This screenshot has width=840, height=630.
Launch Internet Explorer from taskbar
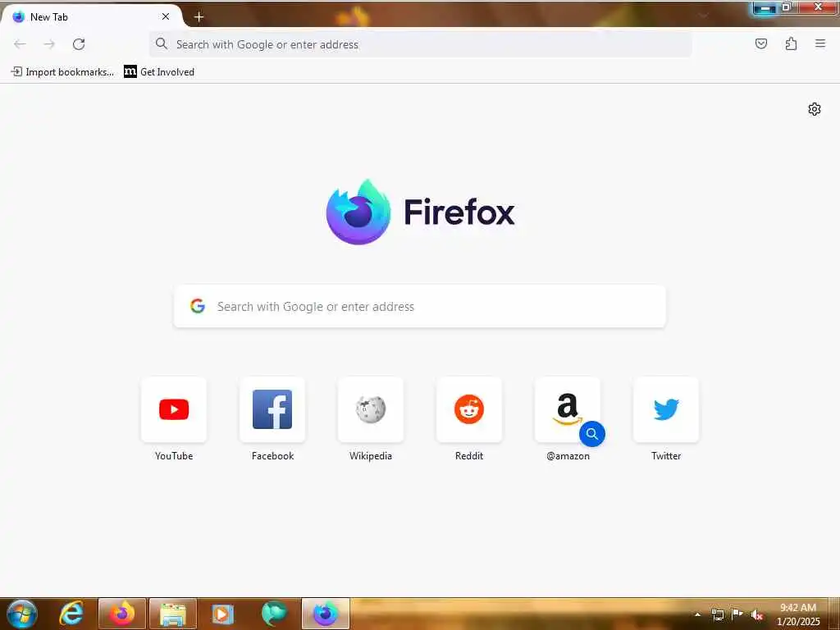pos(71,614)
